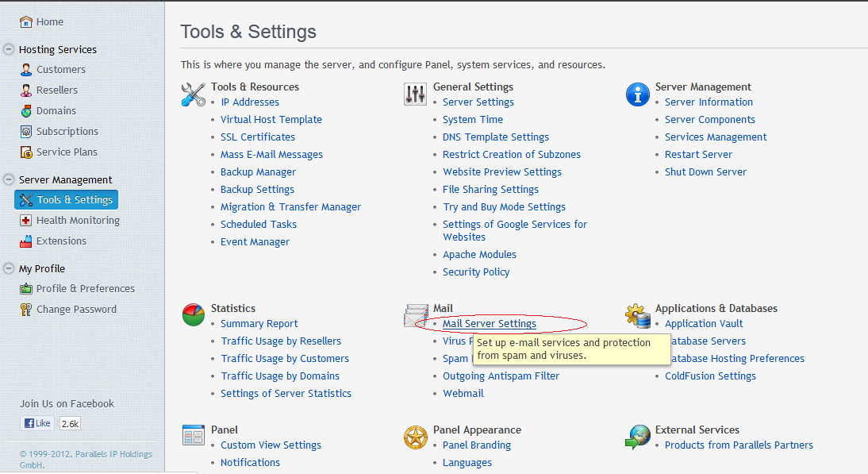Viewport: 868px width, 474px height.
Task: Collapse the My Profile sidebar group
Action: click(x=9, y=268)
